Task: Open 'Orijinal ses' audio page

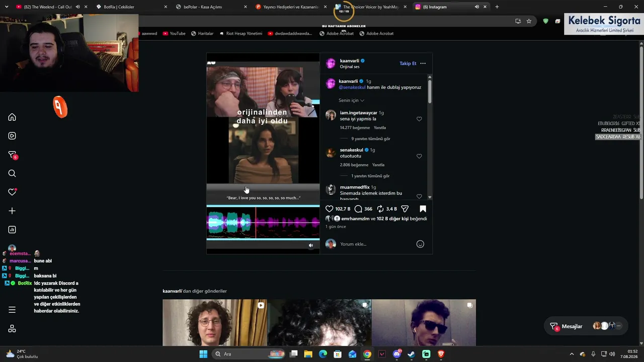Action: [x=350, y=67]
